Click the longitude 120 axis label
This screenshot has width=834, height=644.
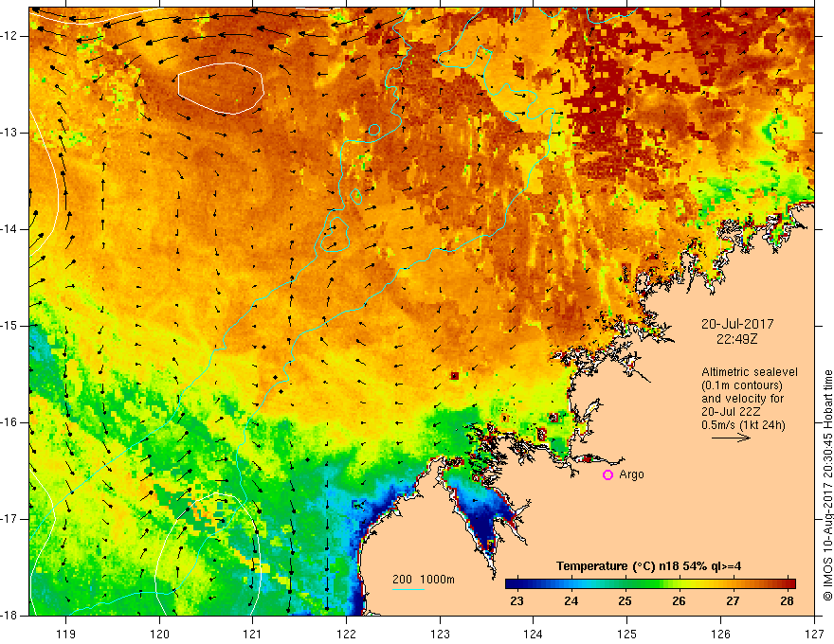(x=159, y=634)
